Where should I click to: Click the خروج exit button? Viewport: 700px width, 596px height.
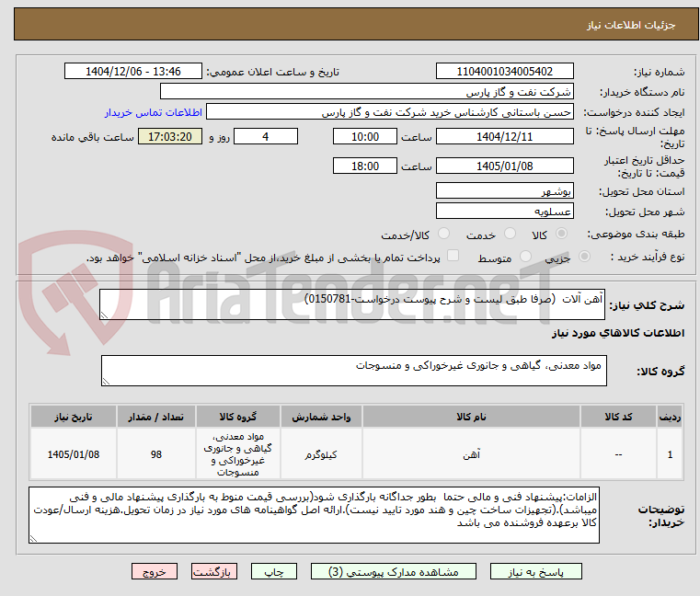[155, 571]
